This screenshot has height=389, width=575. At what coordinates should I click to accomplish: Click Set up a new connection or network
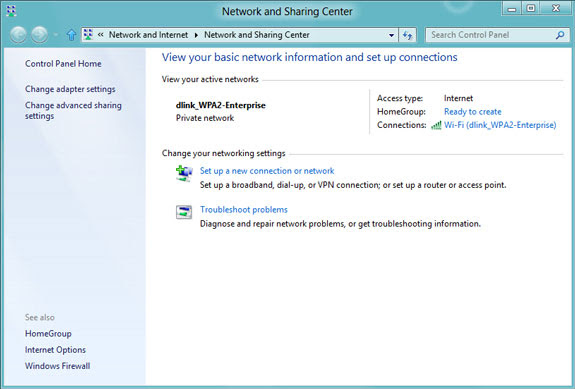click(267, 171)
